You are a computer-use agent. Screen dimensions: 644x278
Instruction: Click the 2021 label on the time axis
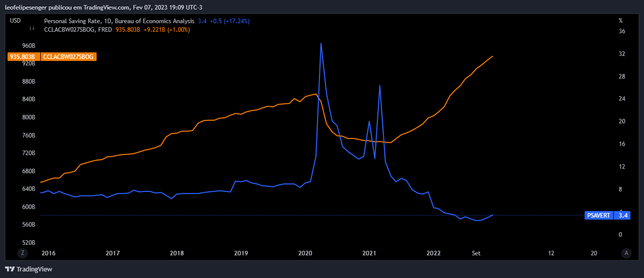[369, 253]
